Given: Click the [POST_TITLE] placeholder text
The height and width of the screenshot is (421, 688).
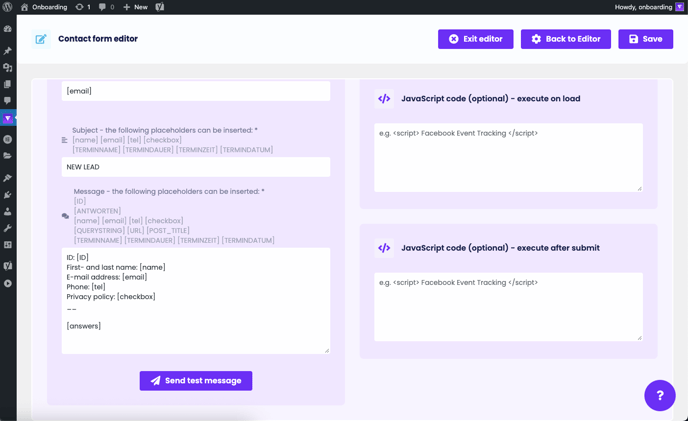Looking at the screenshot, I should [x=168, y=230].
